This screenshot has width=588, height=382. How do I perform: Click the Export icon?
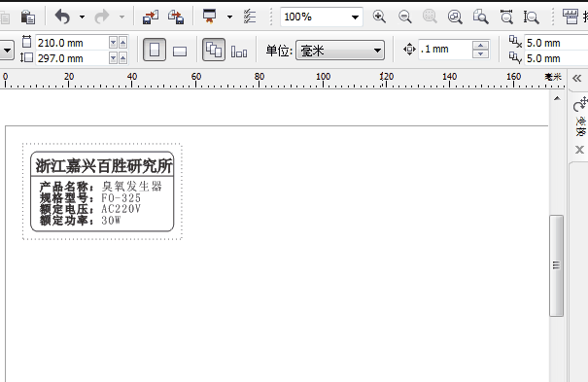[176, 17]
